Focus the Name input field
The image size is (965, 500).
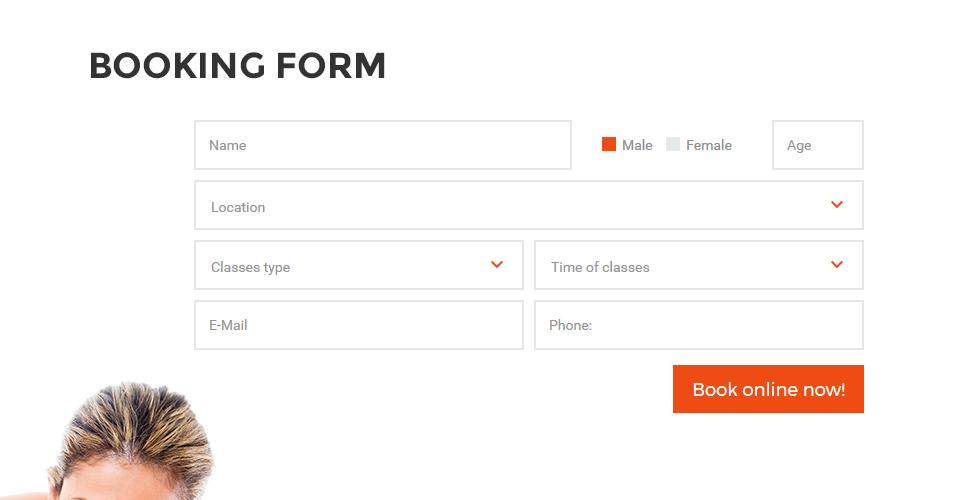(383, 145)
